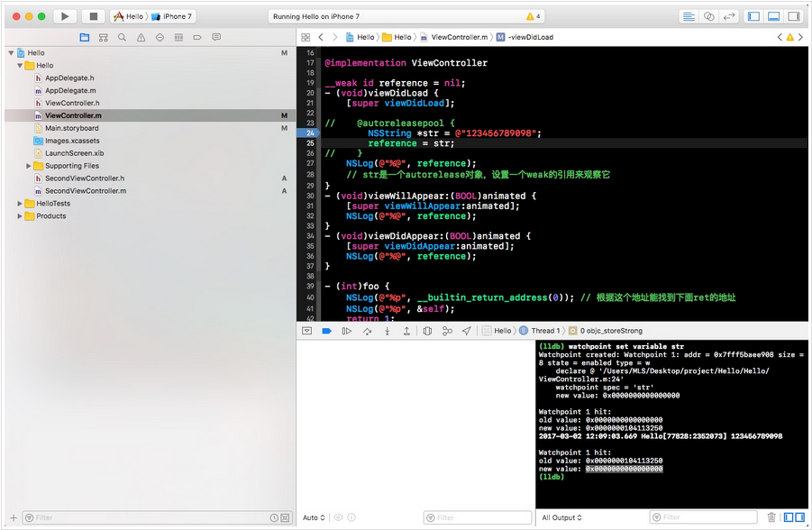Click the -viewDidLoad jump bar item
This screenshot has height=530, width=812.
(530, 37)
